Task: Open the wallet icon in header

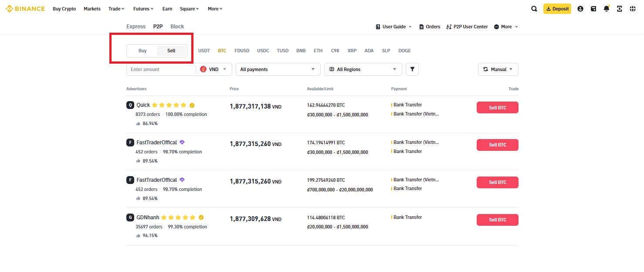Action: [x=593, y=9]
